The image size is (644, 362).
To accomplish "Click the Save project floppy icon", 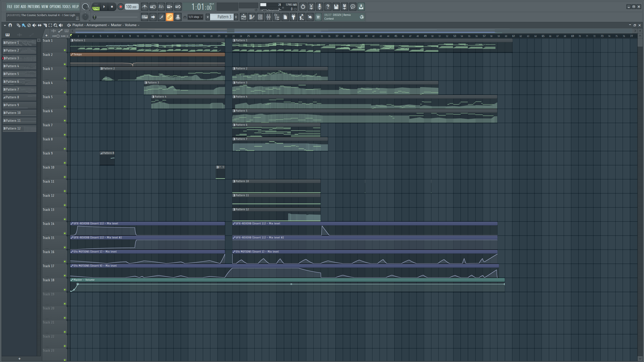I will [336, 7].
